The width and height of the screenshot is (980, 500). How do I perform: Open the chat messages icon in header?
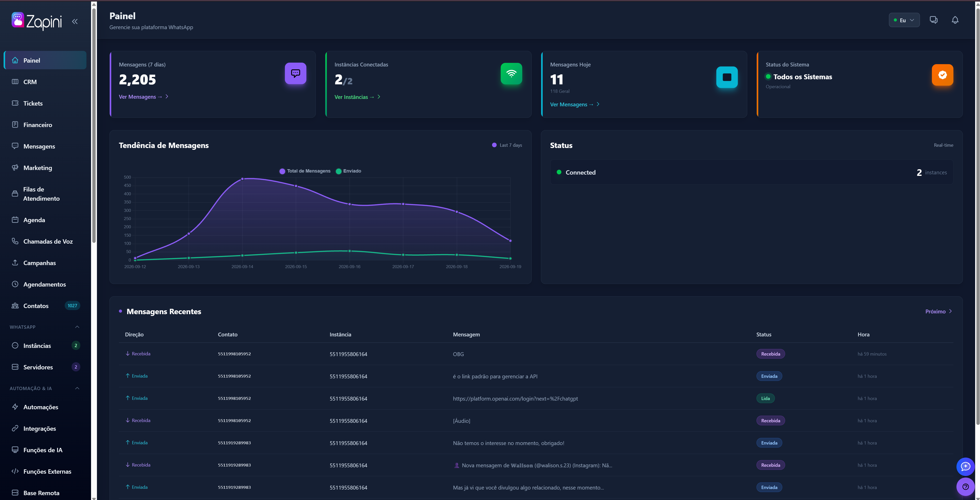point(934,20)
